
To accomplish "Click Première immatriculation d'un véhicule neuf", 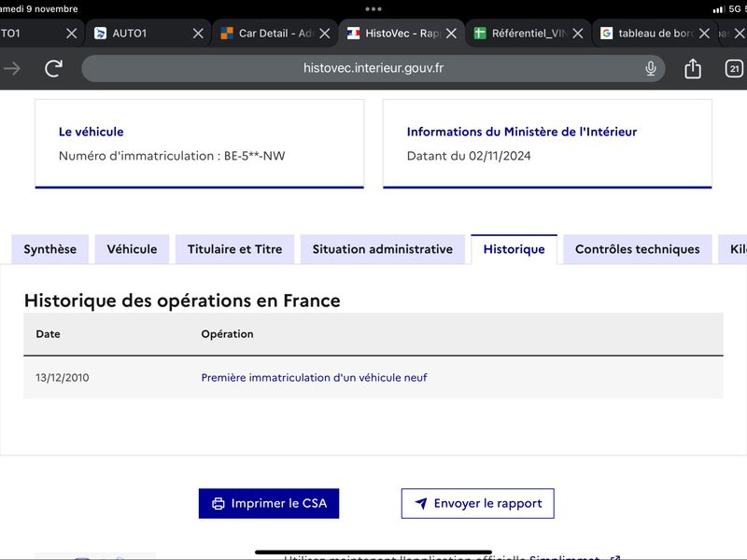I will (x=314, y=378).
